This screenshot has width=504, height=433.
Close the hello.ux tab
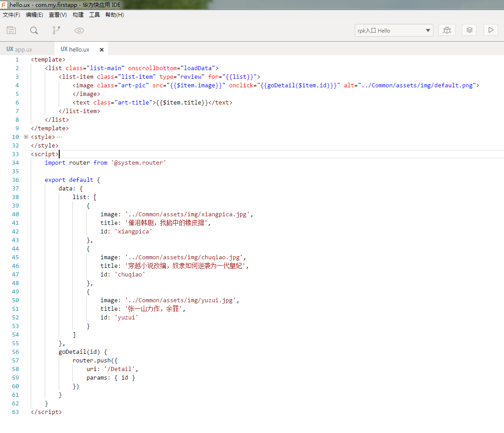(x=102, y=49)
